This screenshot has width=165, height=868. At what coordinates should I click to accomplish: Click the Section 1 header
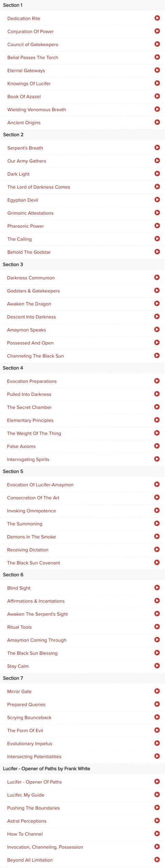click(x=82, y=5)
